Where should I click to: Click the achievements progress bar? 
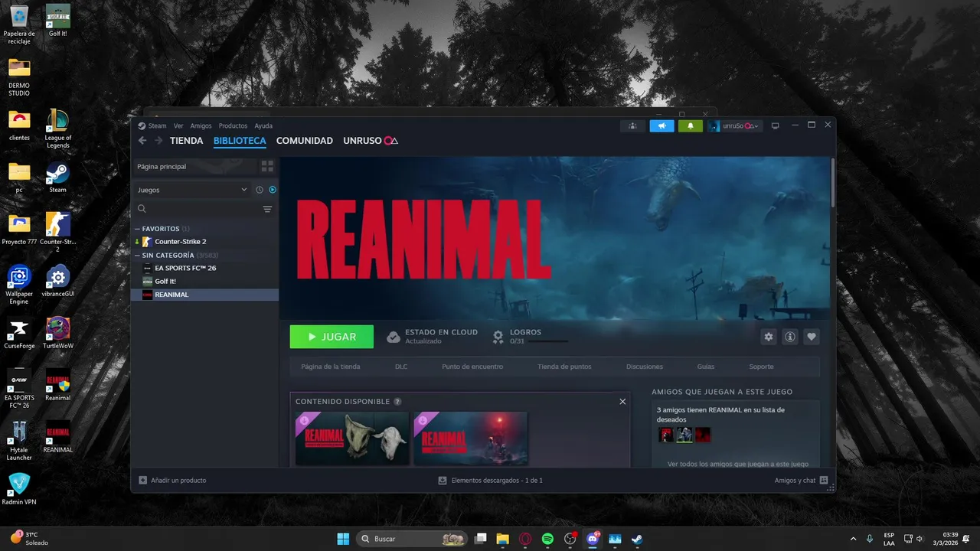point(548,341)
